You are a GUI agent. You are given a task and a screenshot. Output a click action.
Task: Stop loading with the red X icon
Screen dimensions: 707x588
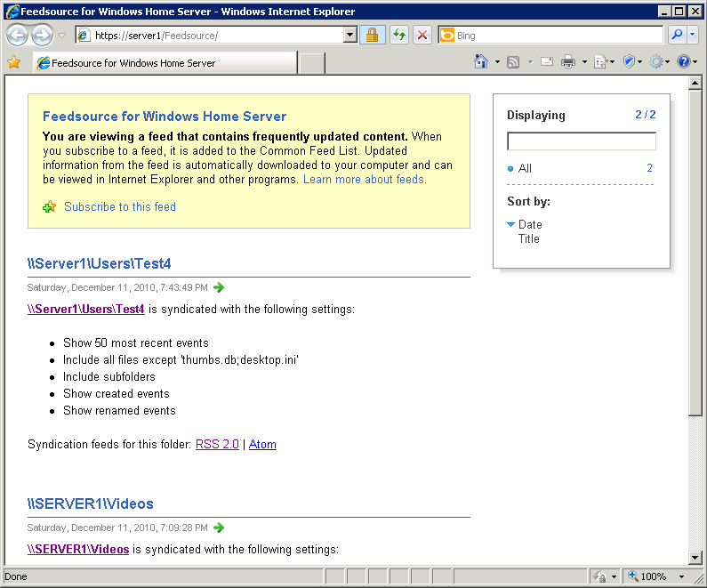coord(422,36)
